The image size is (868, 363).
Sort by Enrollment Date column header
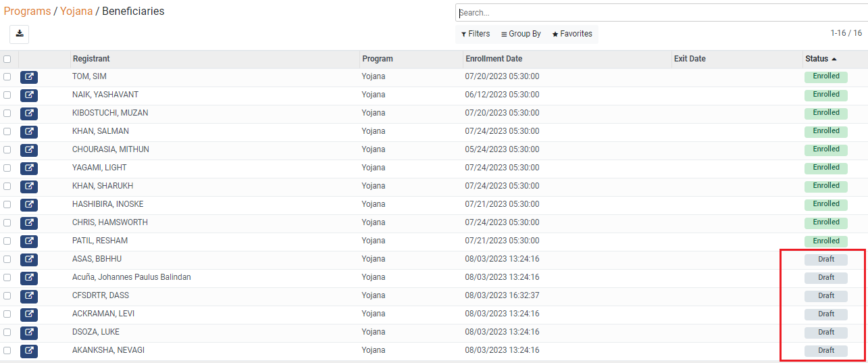coord(494,59)
